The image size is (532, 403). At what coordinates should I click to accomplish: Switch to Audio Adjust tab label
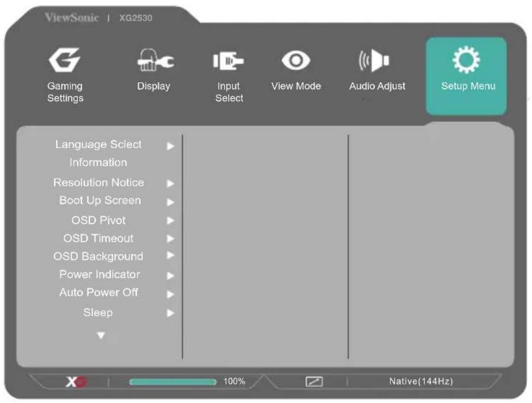point(377,86)
